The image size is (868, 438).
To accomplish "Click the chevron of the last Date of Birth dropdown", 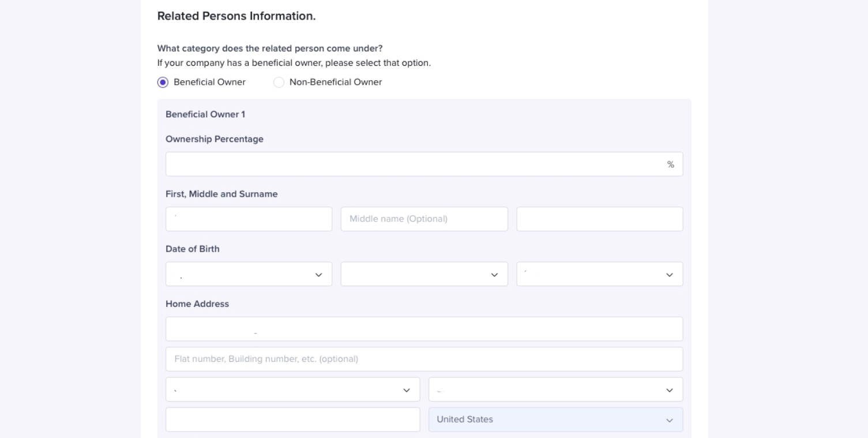I will click(669, 275).
